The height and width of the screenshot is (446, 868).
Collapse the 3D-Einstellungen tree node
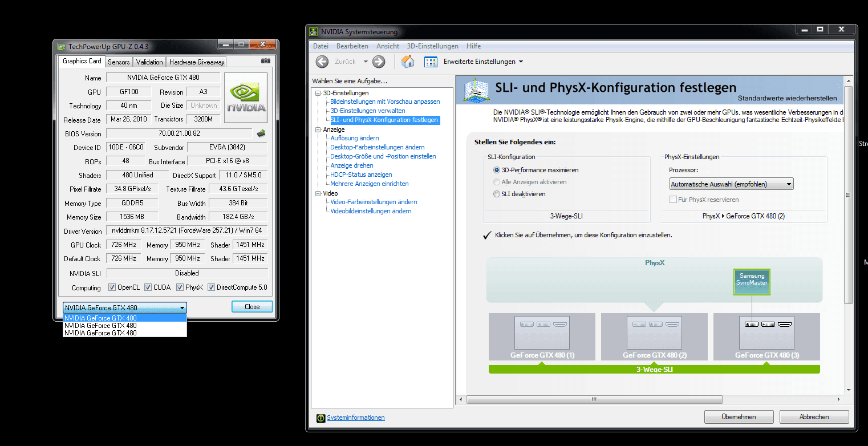pos(318,93)
